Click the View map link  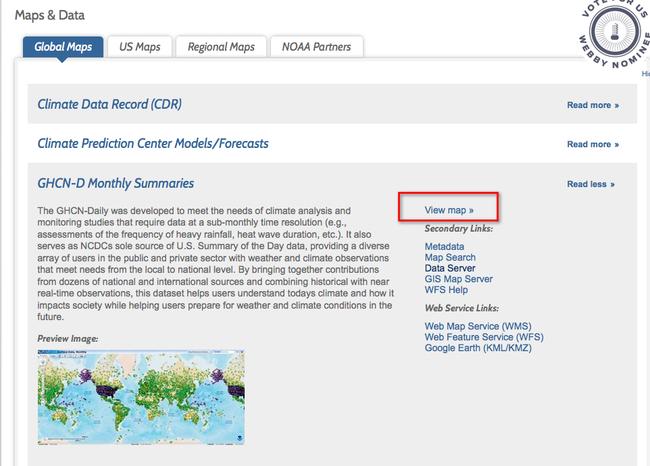(448, 211)
